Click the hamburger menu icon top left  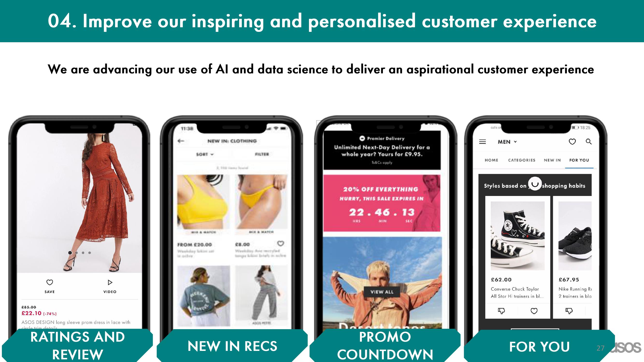483,141
